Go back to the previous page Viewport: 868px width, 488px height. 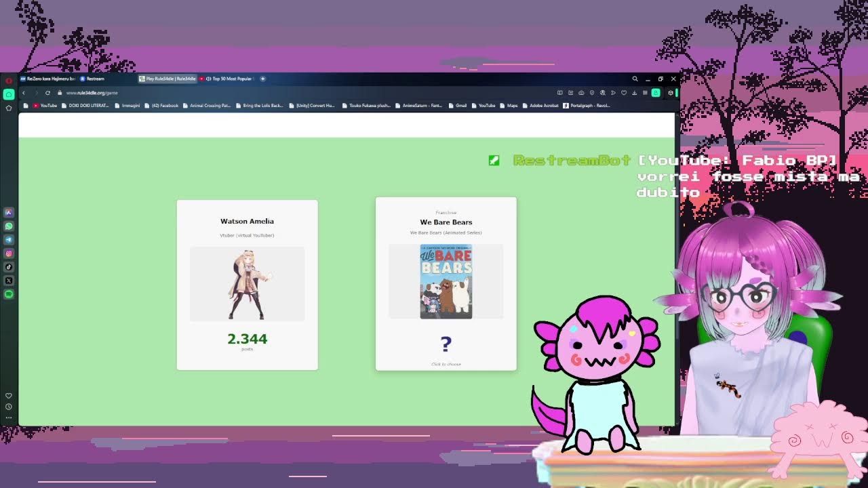24,93
